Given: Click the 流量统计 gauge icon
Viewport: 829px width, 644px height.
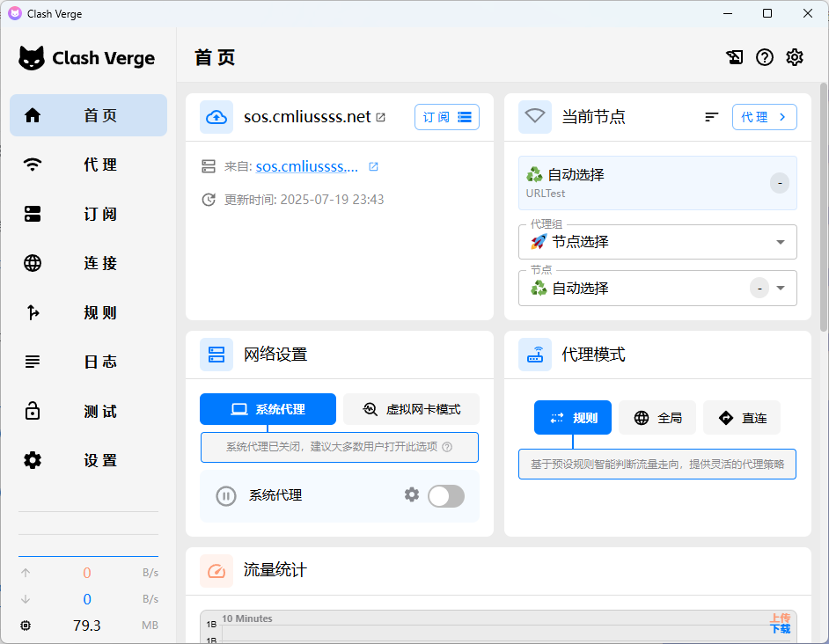Looking at the screenshot, I should coord(216,570).
